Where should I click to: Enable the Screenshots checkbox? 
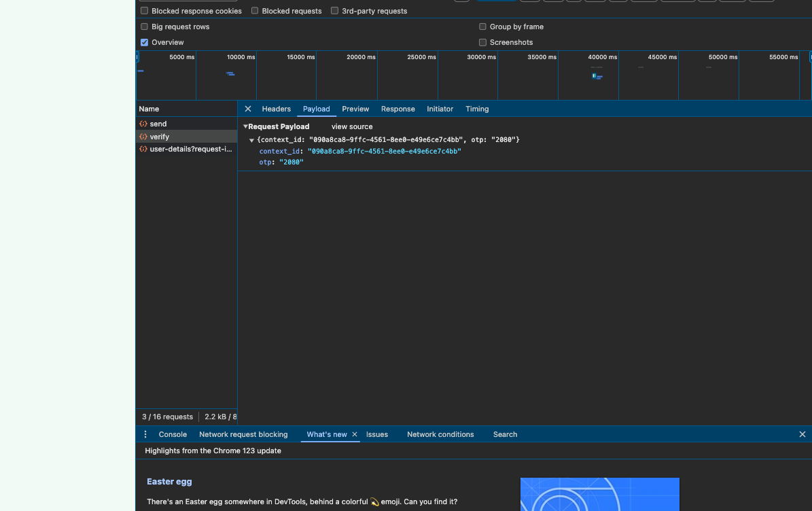coord(483,42)
